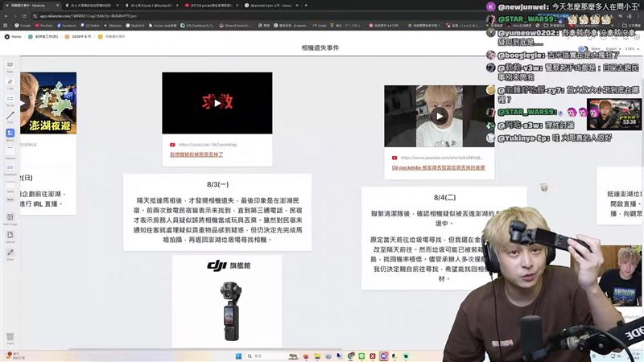
Task: Go to Milanote Home breadcrumb
Action: (x=13, y=36)
